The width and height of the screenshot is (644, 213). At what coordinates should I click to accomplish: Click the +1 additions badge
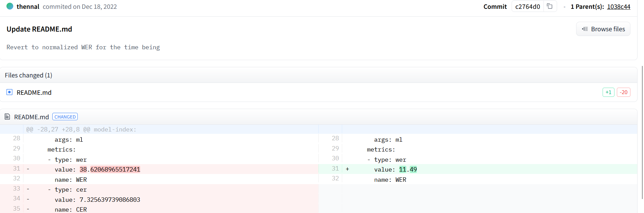pos(608,92)
